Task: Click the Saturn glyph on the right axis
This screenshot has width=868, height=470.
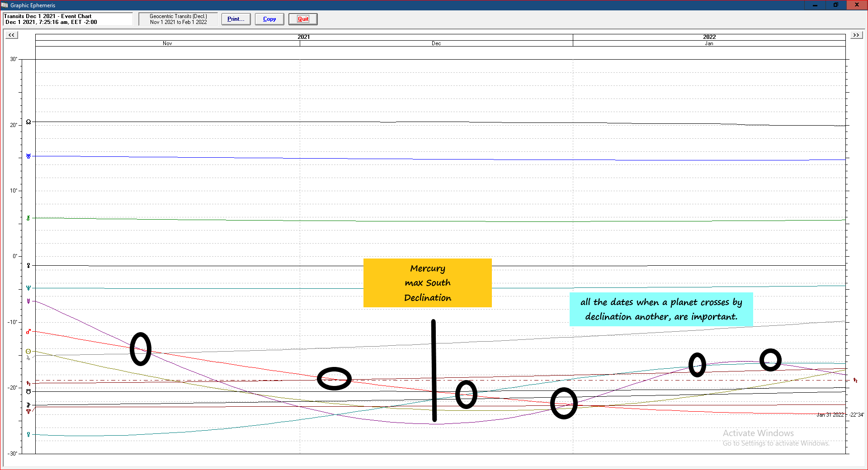Action: coord(855,381)
